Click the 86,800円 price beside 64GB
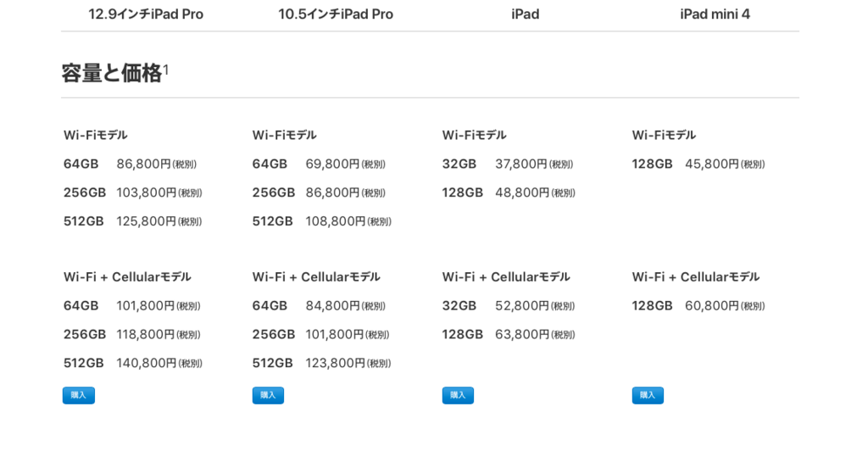The width and height of the screenshot is (868, 451). [143, 164]
